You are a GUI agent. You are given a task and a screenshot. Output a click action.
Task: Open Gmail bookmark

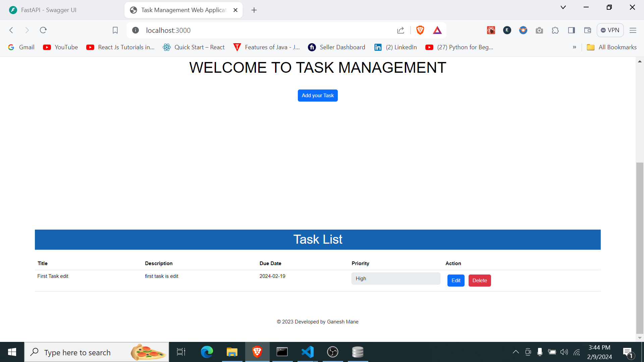(x=21, y=47)
